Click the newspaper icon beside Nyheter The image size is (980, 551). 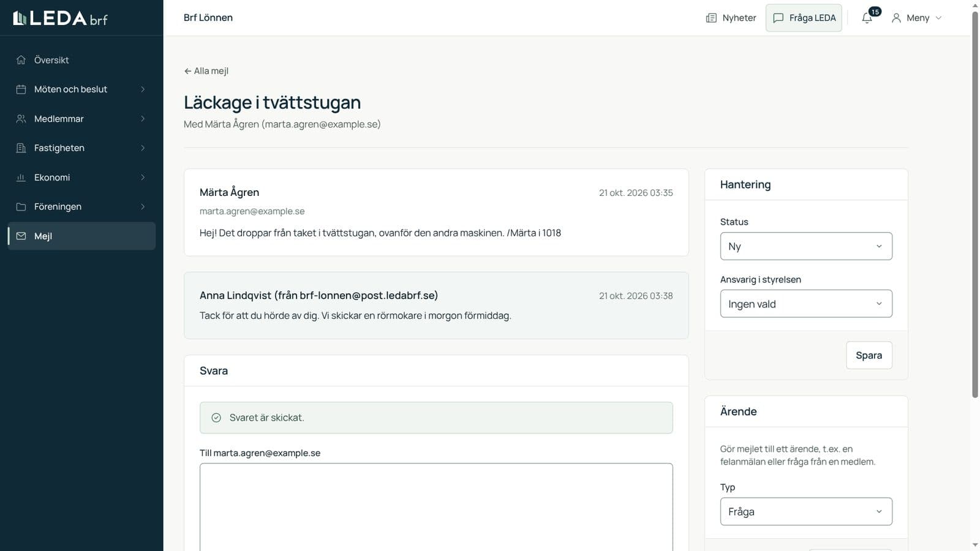coord(711,18)
